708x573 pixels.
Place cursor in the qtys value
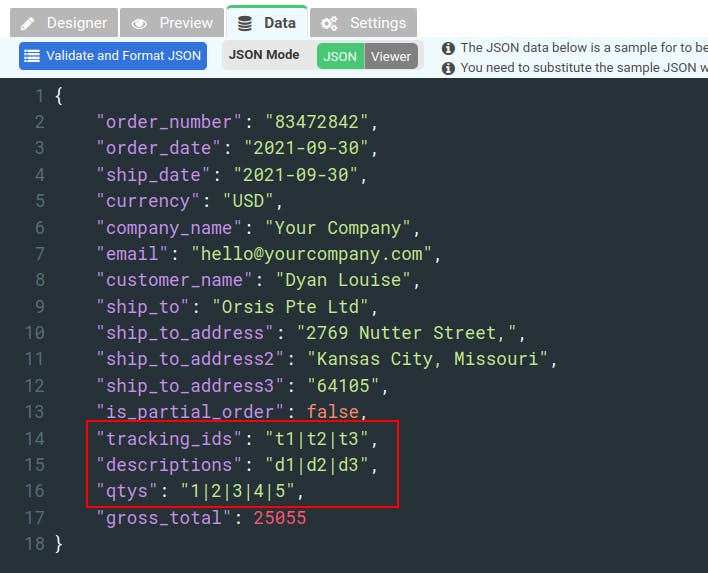click(238, 491)
